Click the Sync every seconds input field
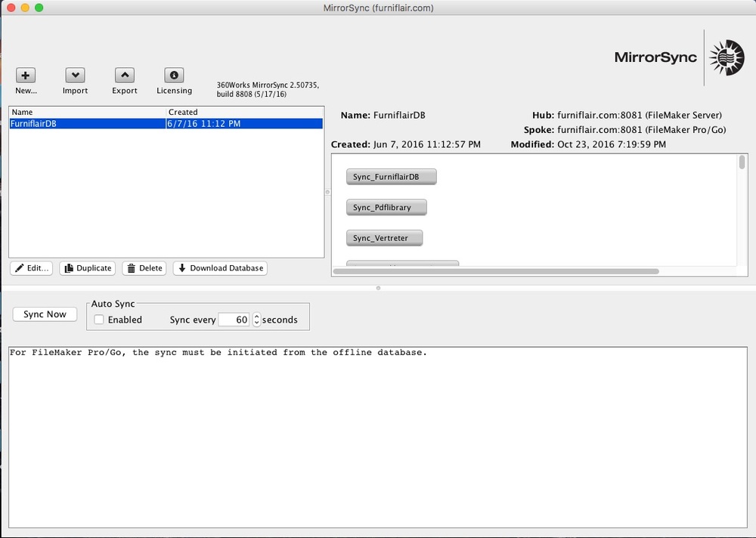Viewport: 756px width, 538px height. [234, 320]
